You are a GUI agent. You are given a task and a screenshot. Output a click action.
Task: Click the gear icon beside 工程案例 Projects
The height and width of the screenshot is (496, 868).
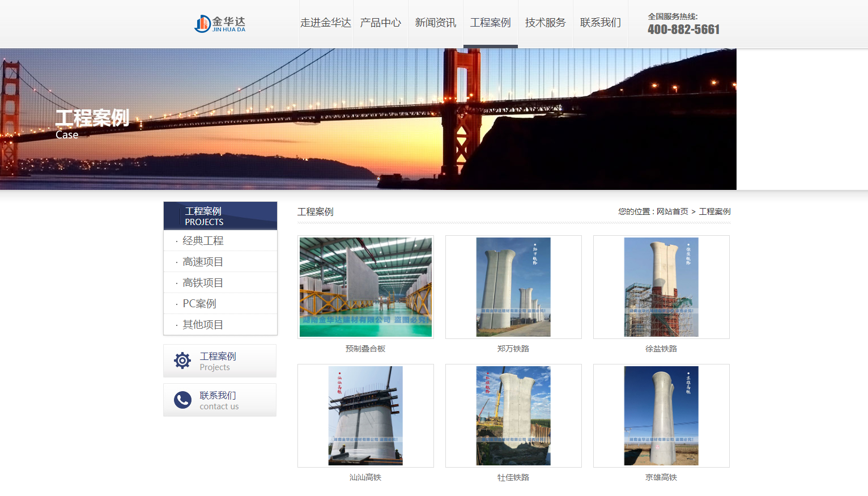[x=182, y=361]
